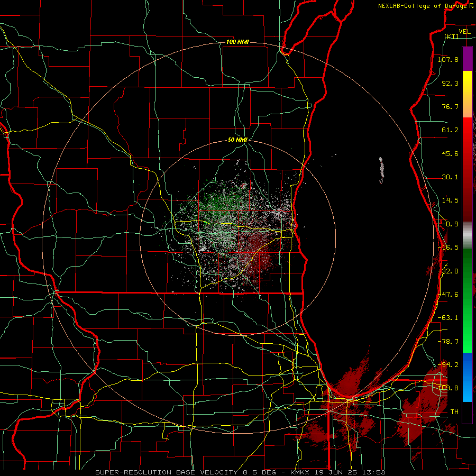
Task: Select the 61.2 velocity scale value
Action: (450, 130)
